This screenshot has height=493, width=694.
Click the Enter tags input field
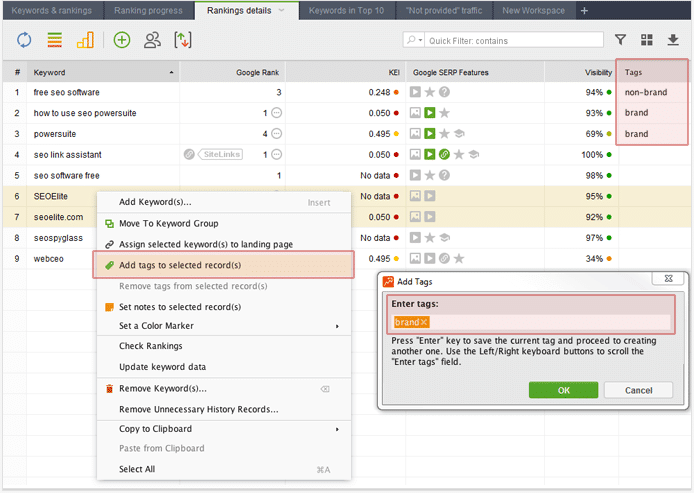[531, 322]
